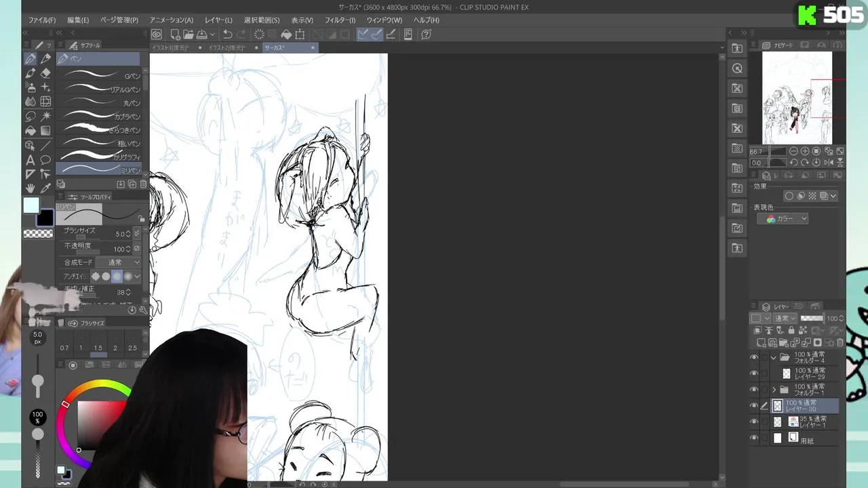Open a file from the command bar
The height and width of the screenshot is (488, 868).
click(188, 35)
